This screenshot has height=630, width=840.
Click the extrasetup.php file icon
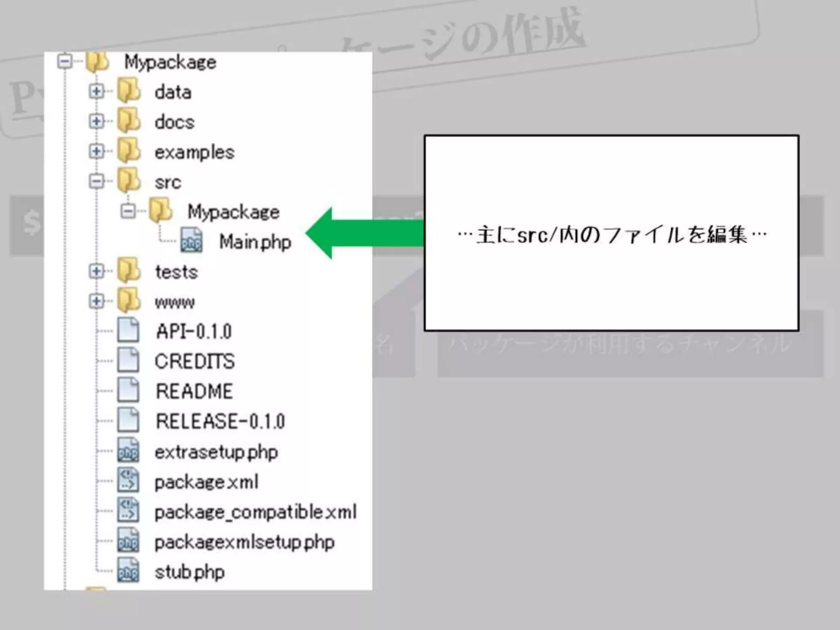[x=128, y=450]
